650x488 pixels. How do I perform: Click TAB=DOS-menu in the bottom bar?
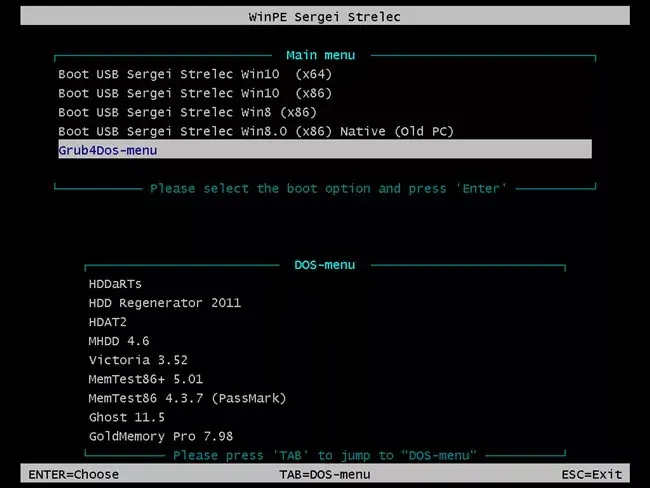(325, 474)
